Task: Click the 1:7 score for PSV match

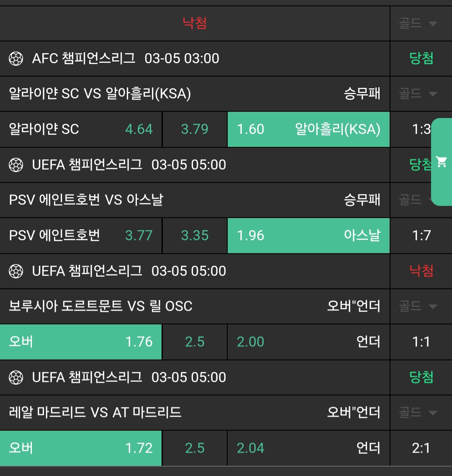Action: click(421, 236)
